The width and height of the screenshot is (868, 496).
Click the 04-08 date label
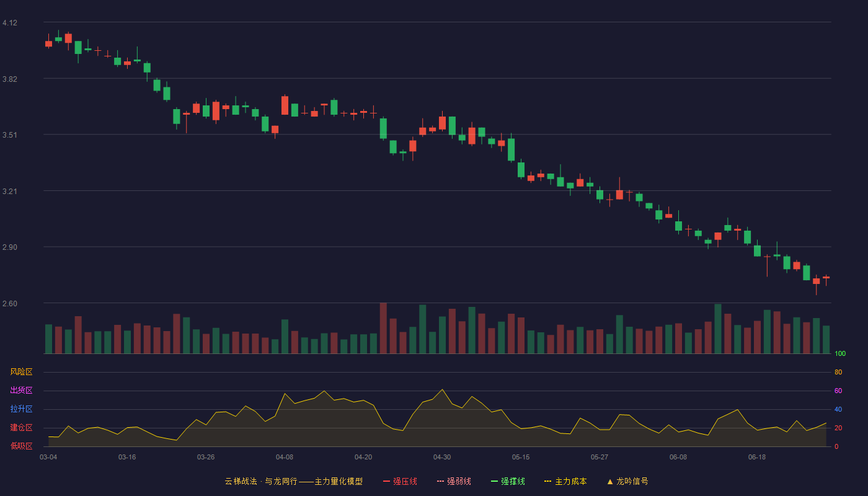click(x=285, y=457)
